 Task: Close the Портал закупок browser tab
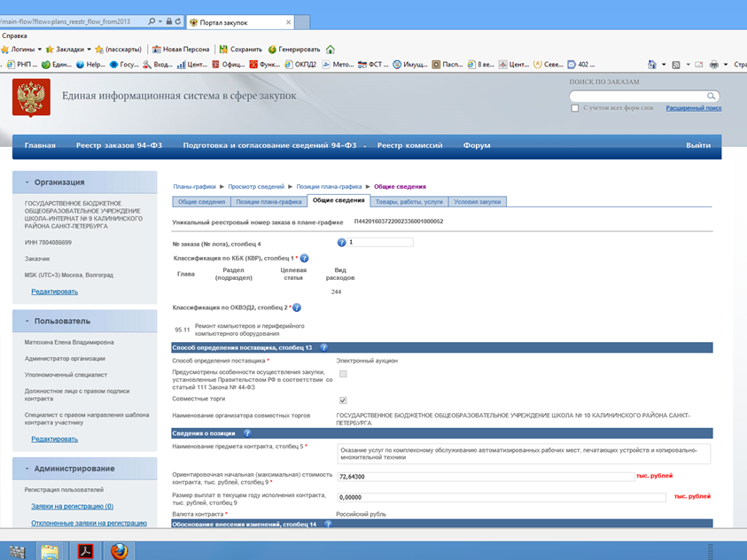288,22
